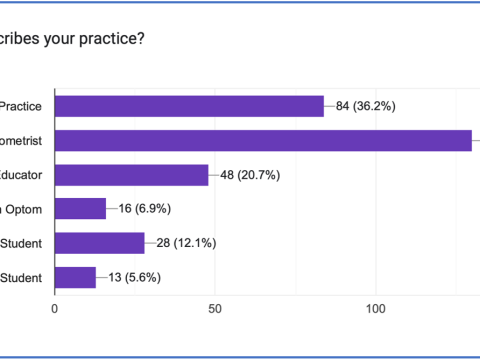The image size is (480, 360).
Task: Click the 84 (36.2%) data label
Action: (366, 106)
